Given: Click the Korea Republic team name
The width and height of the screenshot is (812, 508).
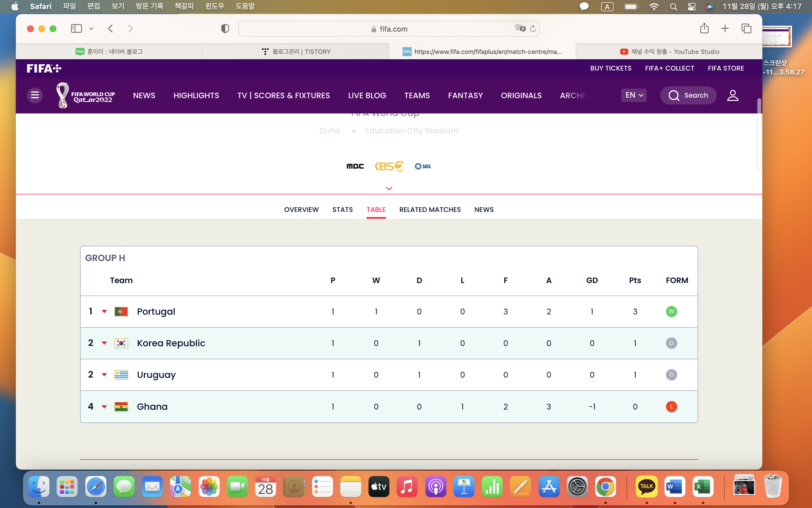Looking at the screenshot, I should click(x=171, y=343).
